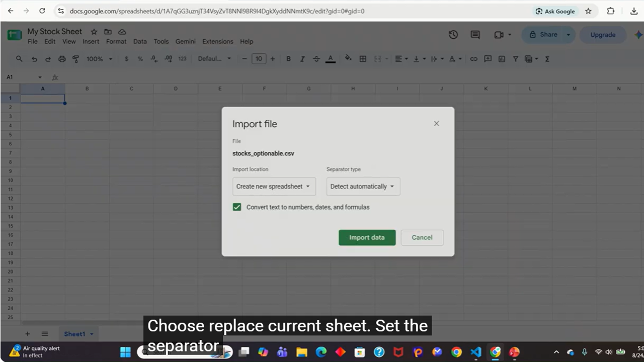The width and height of the screenshot is (644, 362).
Task: Toggle strikethrough formatting
Action: click(x=316, y=59)
